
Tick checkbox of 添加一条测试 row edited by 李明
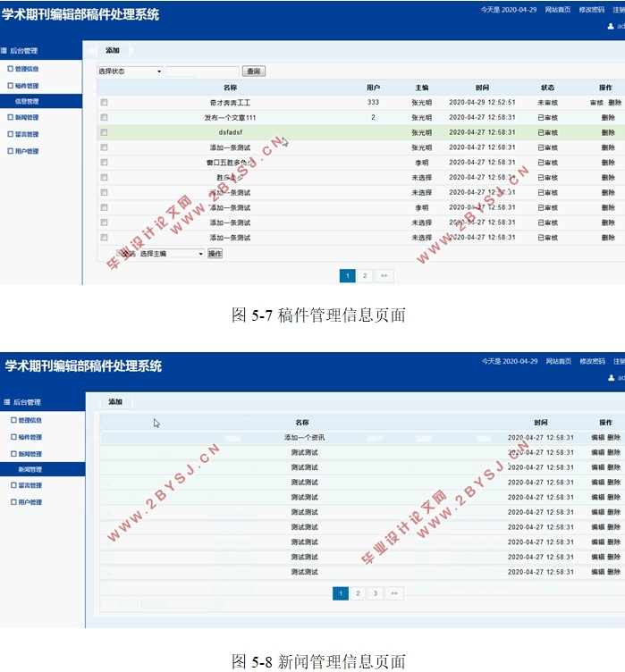point(105,207)
